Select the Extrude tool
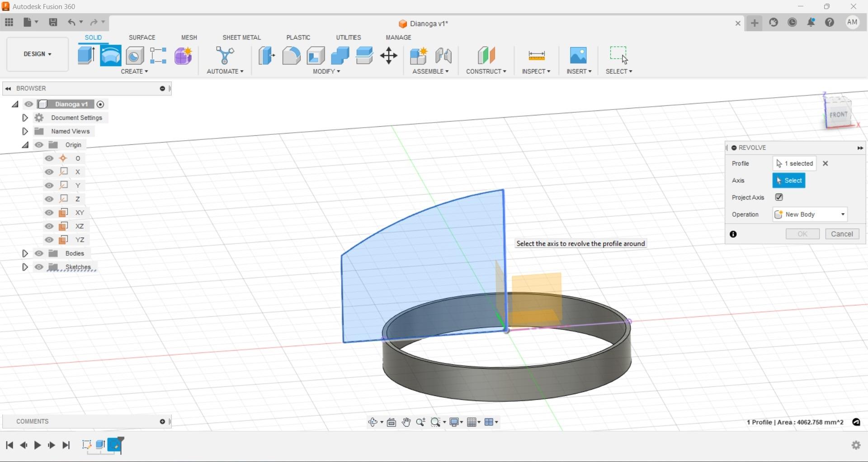Viewport: 868px width, 462px height. pyautogui.click(x=86, y=55)
